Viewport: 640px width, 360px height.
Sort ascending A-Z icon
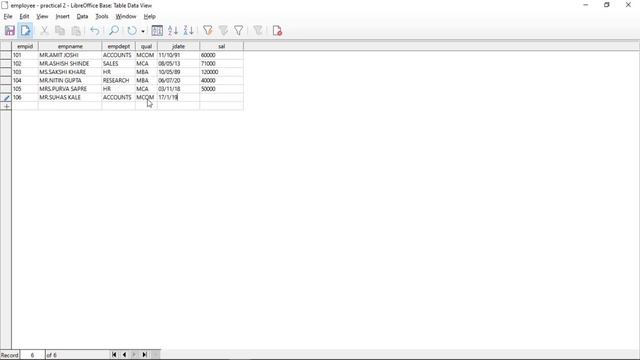173,31
